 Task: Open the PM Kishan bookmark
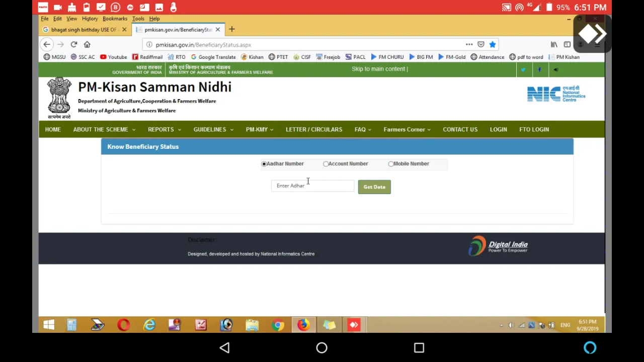click(564, 57)
